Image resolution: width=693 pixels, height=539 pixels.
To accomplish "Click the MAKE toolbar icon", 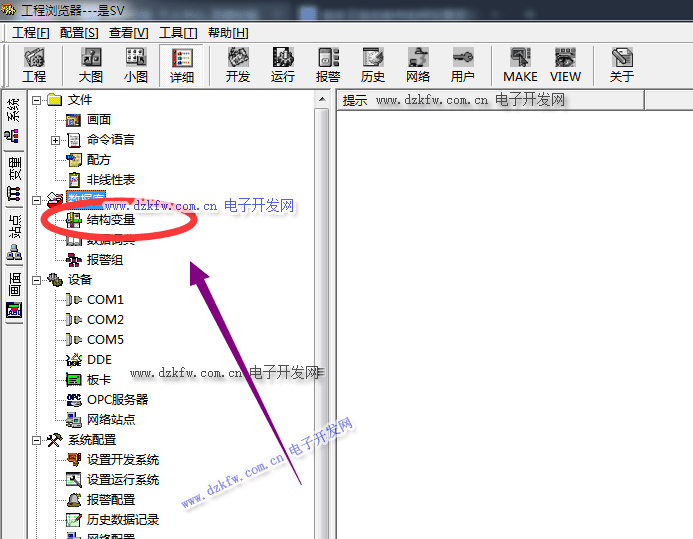I will coord(520,65).
